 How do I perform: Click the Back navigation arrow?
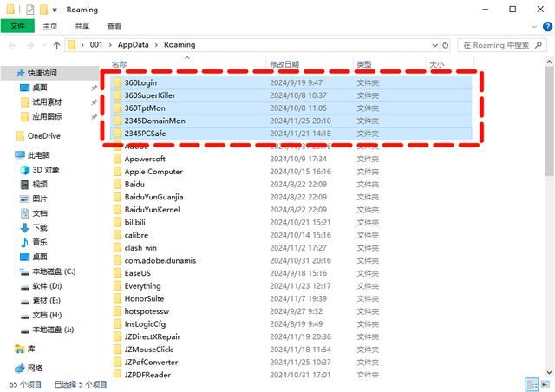[10, 44]
